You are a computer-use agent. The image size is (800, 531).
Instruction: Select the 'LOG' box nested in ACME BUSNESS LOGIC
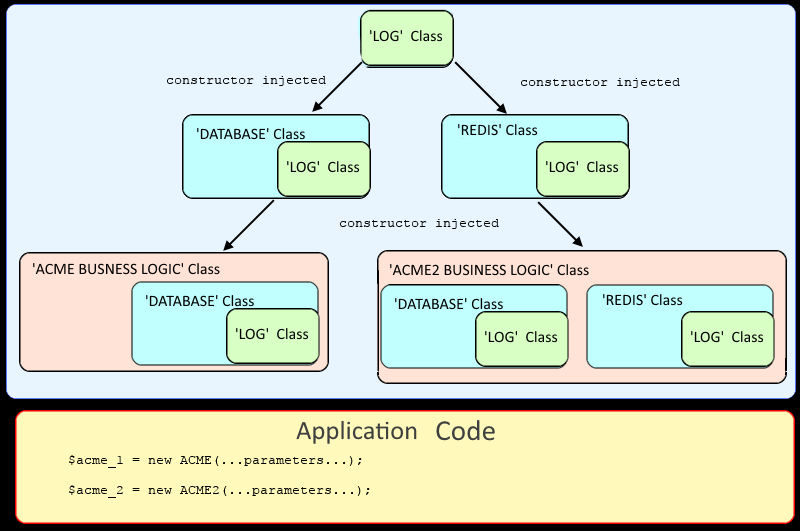(272, 336)
